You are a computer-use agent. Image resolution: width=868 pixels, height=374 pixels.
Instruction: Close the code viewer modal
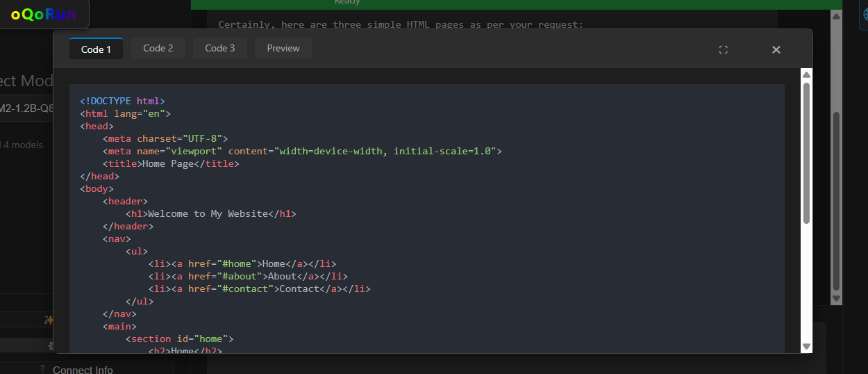[x=776, y=49]
